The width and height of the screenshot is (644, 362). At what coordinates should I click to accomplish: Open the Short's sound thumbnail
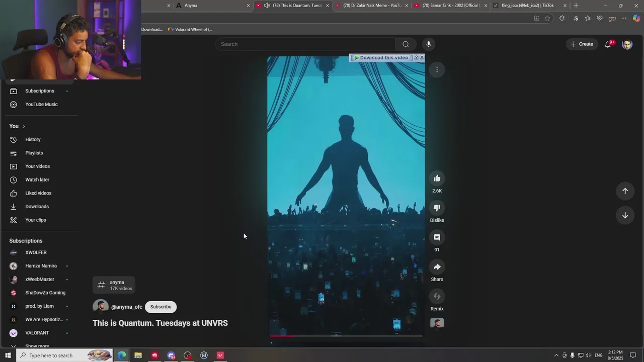point(437,323)
